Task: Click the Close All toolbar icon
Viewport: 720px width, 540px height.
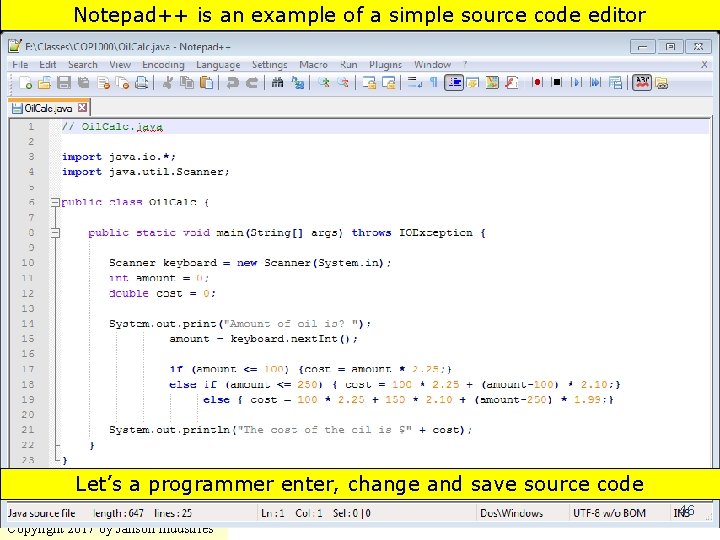Action: point(122,83)
